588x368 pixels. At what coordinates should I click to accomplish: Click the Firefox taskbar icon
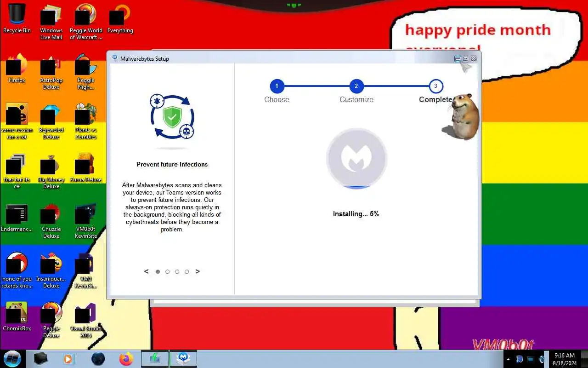pos(126,358)
